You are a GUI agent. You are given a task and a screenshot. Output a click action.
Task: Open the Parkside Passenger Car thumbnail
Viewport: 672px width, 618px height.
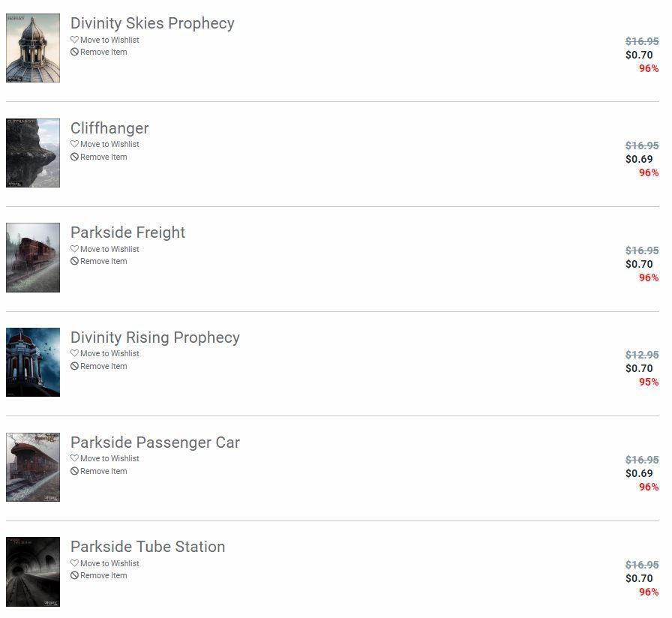pos(33,466)
